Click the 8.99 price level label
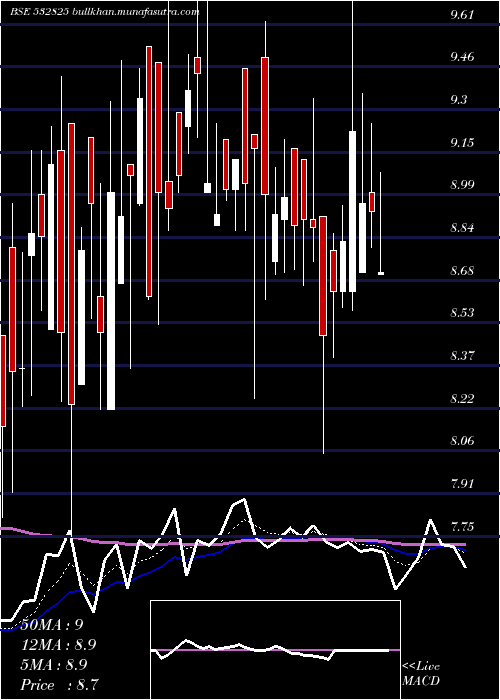The image size is (500, 700). click(x=462, y=185)
